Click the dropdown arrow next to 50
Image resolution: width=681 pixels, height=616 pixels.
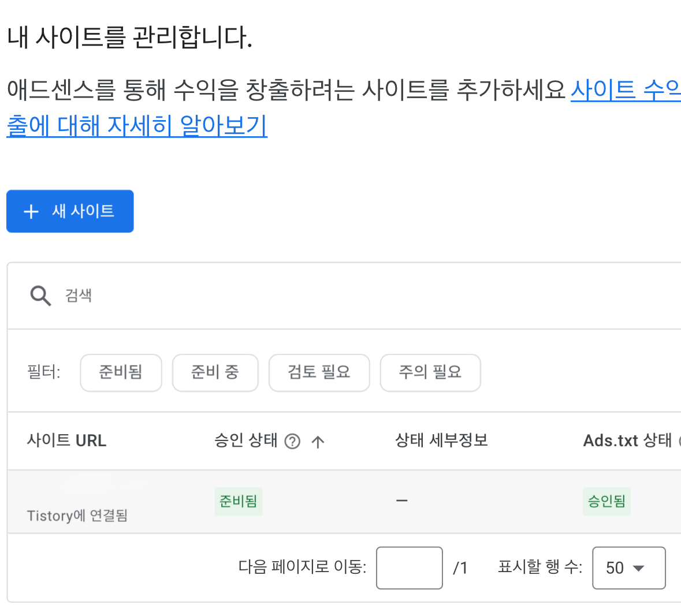click(639, 568)
